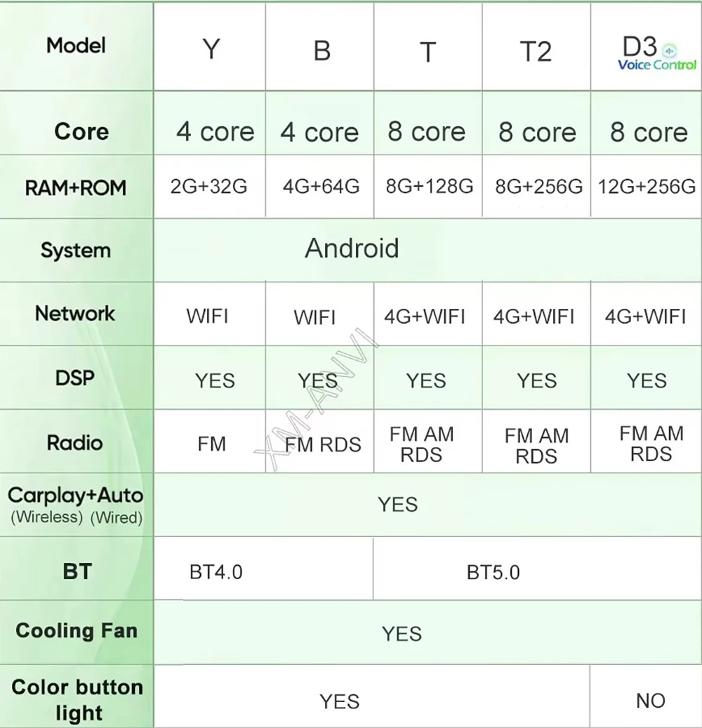The width and height of the screenshot is (702, 728).
Task: Click the BT5.0 Bluetooth cell
Action: pos(493,573)
